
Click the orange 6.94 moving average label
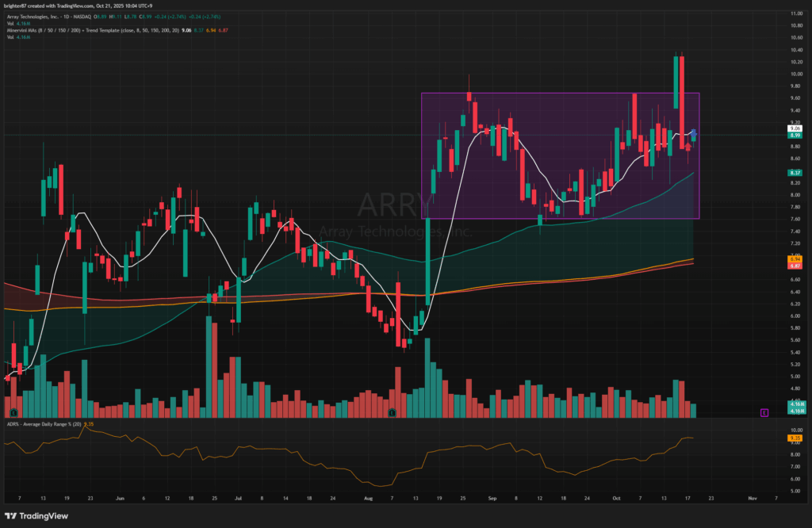tap(795, 259)
